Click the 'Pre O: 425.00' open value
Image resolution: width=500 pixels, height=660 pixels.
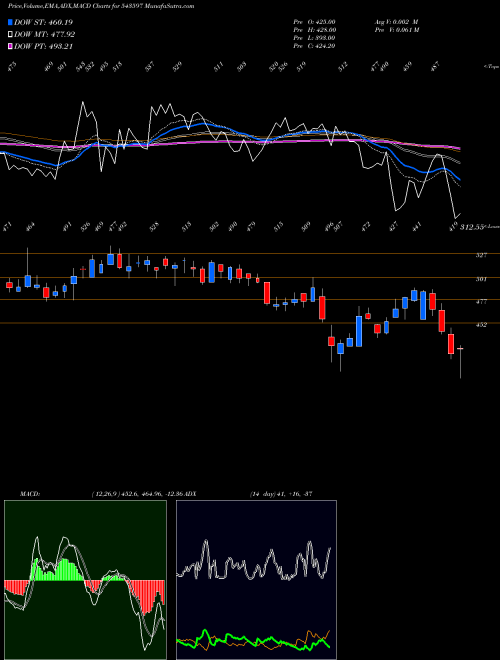point(314,21)
